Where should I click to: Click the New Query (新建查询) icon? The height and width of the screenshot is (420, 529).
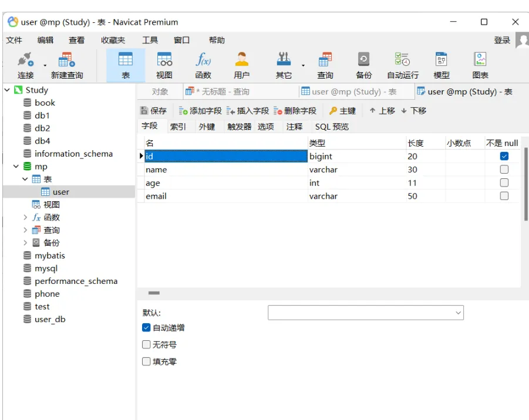click(x=67, y=65)
